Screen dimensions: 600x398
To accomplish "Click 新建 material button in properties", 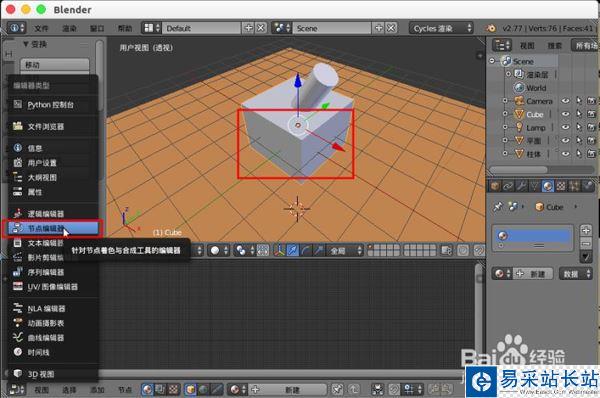I will (x=533, y=274).
